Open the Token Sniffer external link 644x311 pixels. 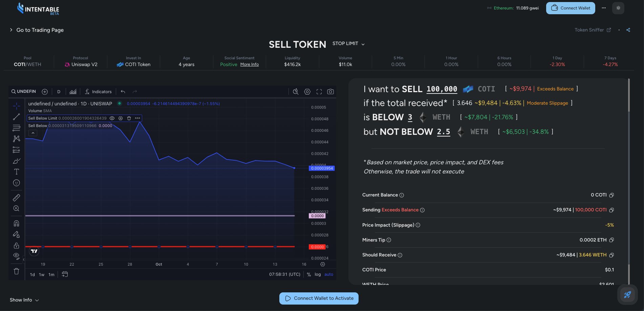(x=593, y=30)
